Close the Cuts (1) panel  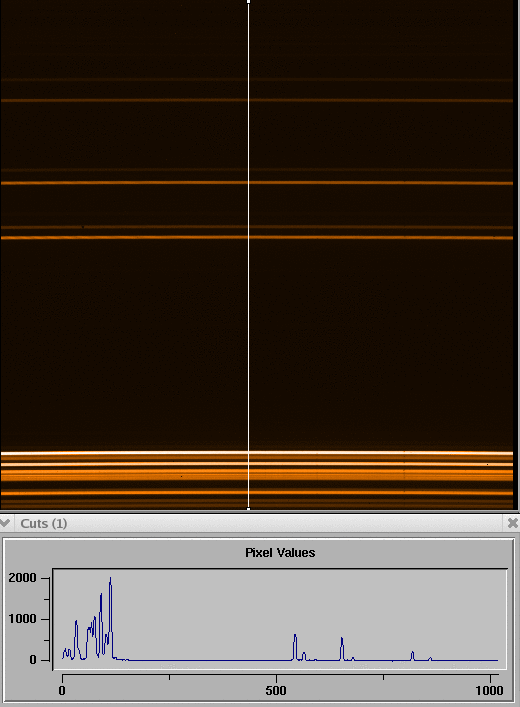513,523
